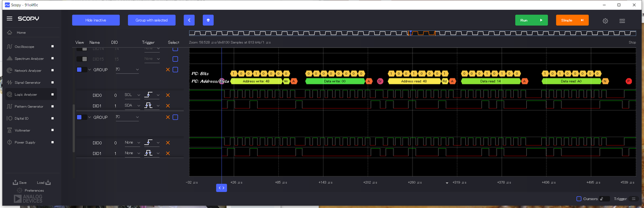Enable the Cursors checkbox
644x208 pixels.
[x=579, y=198]
